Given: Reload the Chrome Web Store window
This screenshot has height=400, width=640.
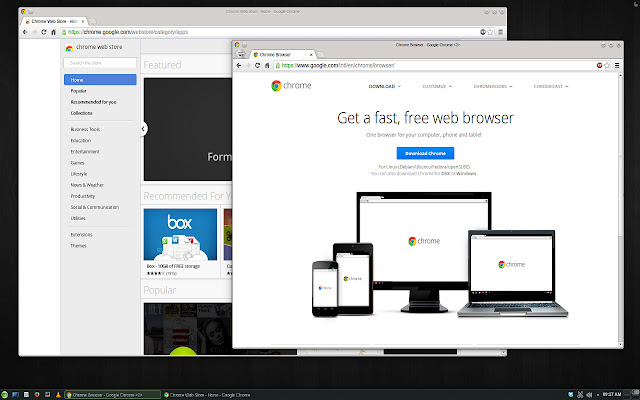Looking at the screenshot, I should (44, 32).
